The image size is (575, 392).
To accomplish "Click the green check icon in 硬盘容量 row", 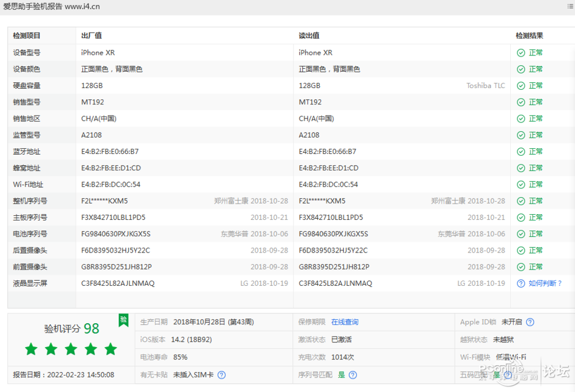I will coord(521,86).
